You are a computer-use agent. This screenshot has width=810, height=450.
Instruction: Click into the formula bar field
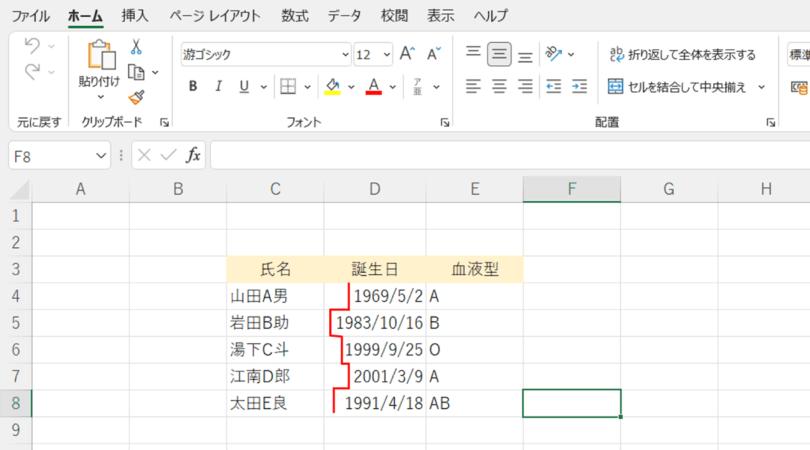click(510, 155)
